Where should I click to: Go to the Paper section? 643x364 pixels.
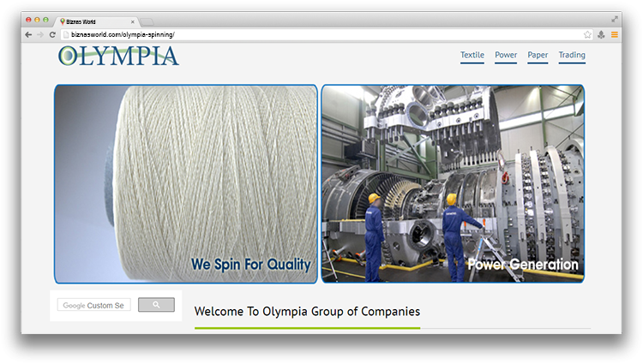tap(538, 56)
